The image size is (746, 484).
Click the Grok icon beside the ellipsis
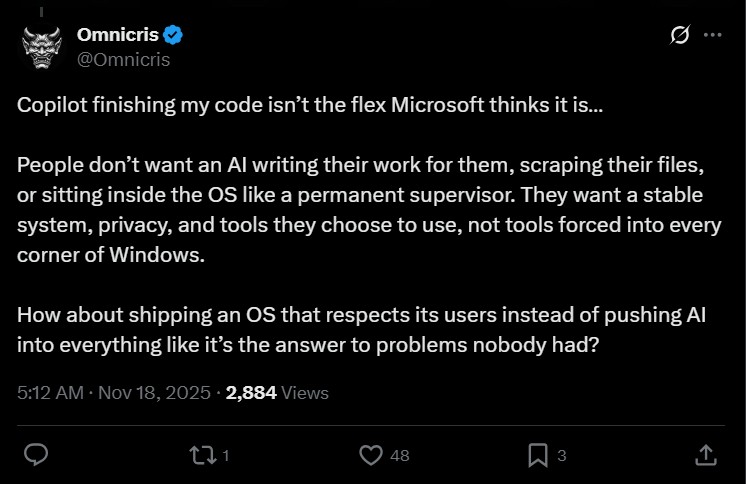click(680, 35)
